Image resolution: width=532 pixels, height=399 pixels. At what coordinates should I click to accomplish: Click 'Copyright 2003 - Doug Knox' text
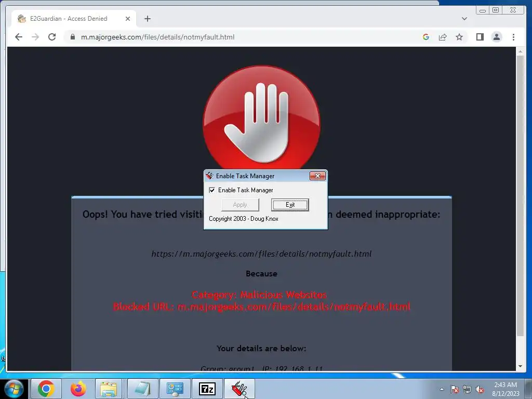[x=244, y=219]
